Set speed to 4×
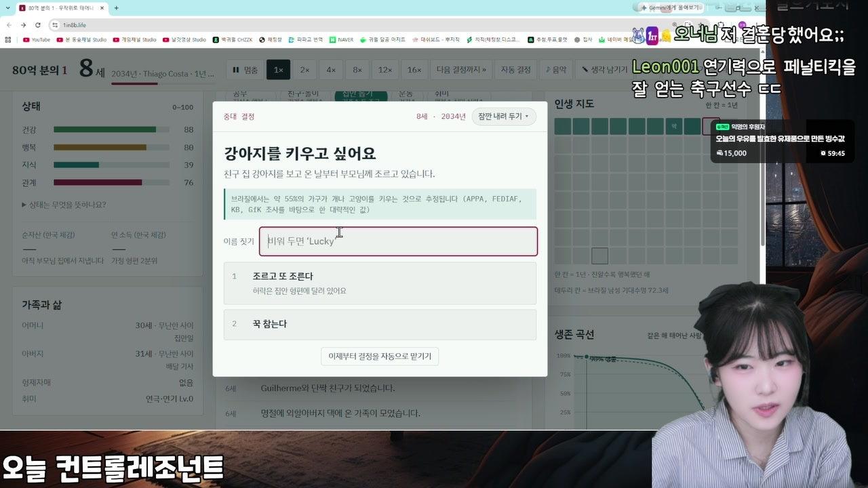The image size is (868, 488). 331,70
